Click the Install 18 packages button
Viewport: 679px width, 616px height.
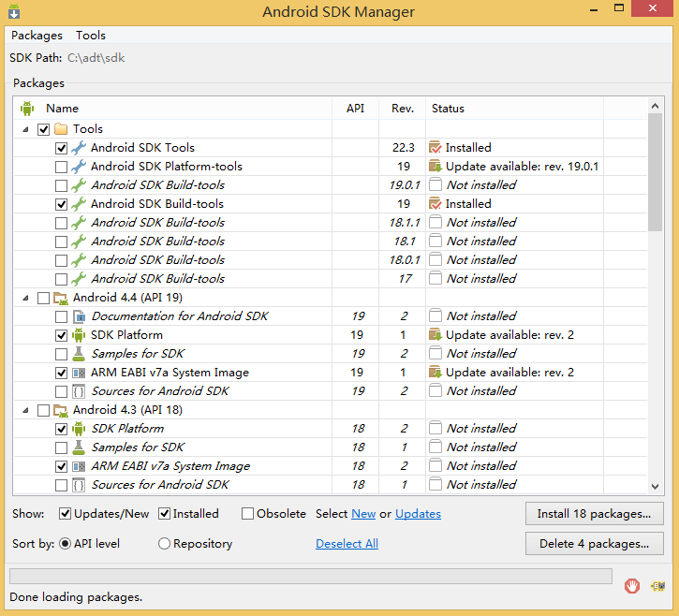click(594, 514)
